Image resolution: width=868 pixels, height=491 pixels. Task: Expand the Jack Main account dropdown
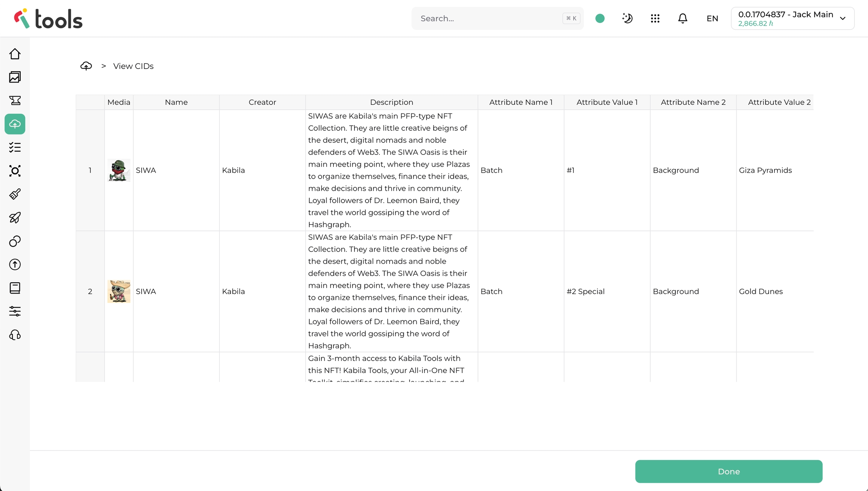coord(792,18)
